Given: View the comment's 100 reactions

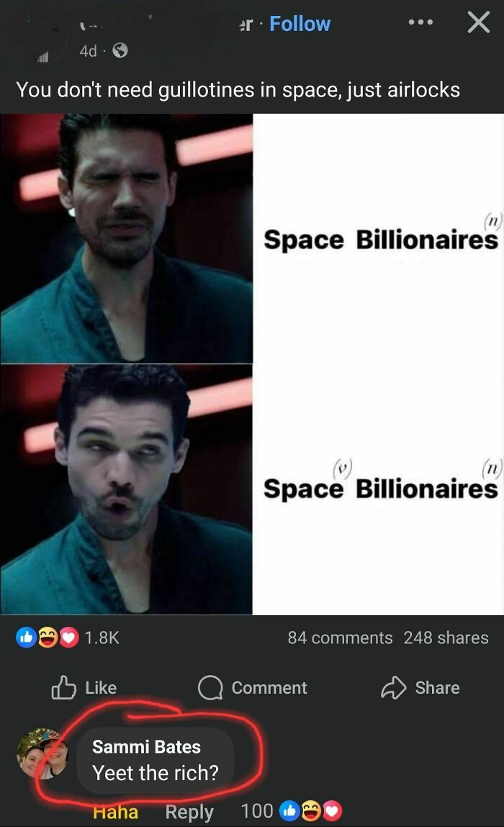Looking at the screenshot, I should click(x=292, y=811).
